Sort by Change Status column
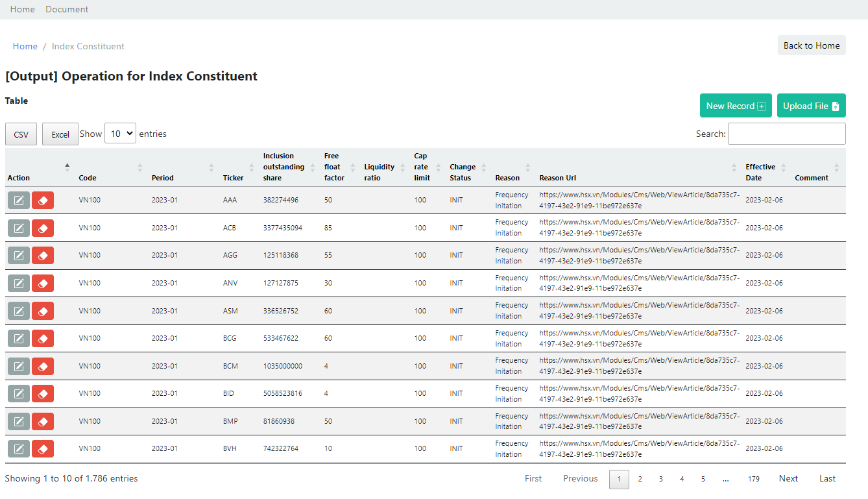 [x=470, y=167]
